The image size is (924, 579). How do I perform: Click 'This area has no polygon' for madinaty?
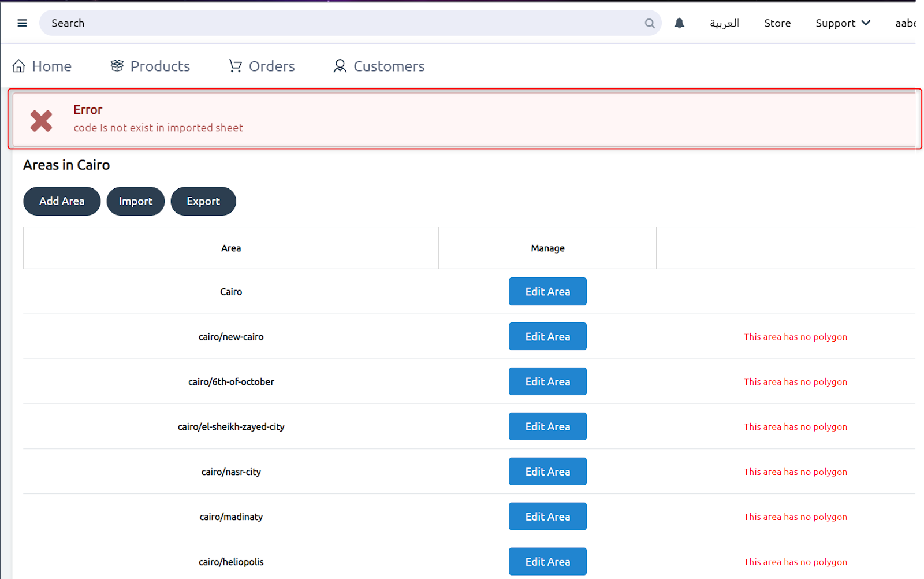[795, 517]
